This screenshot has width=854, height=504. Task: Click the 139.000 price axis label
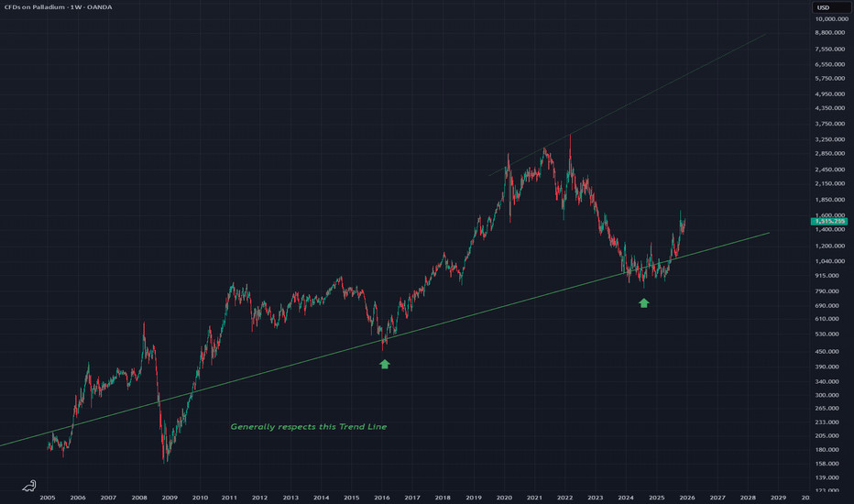coord(827,479)
